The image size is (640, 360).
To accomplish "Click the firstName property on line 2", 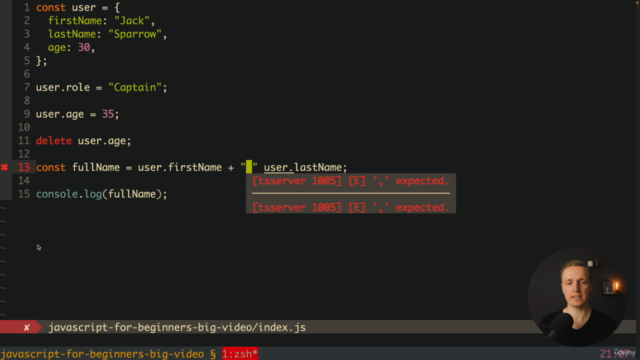I will (x=75, y=21).
